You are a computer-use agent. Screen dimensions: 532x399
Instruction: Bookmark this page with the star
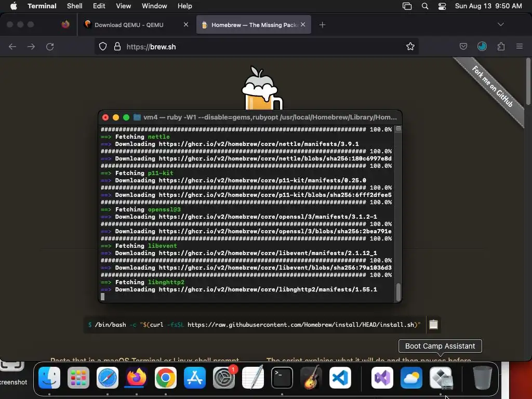pyautogui.click(x=410, y=46)
